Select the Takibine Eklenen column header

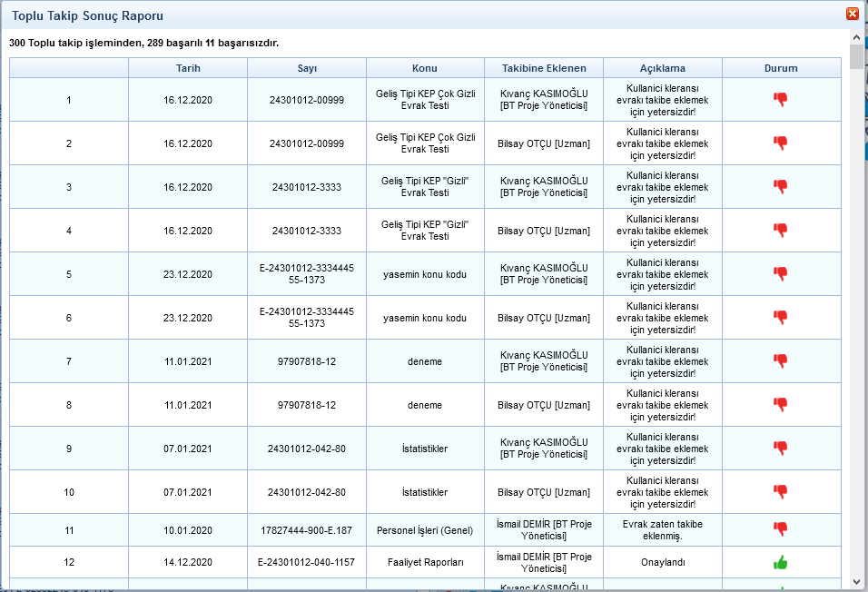544,68
